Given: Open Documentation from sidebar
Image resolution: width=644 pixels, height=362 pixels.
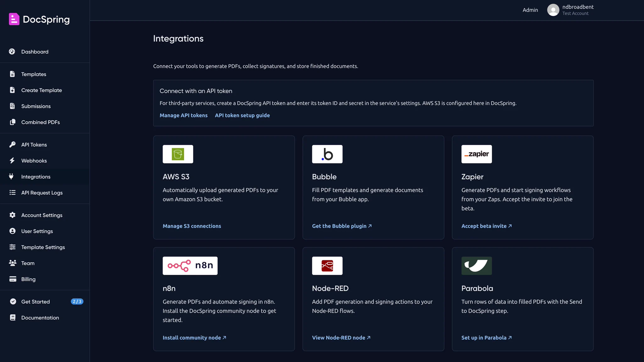Looking at the screenshot, I should coord(45,317).
